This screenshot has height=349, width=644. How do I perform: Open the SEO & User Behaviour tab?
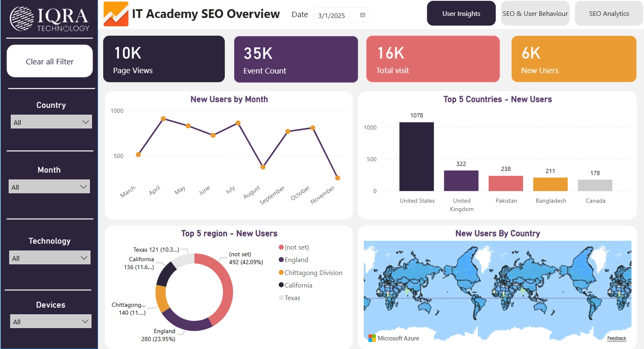click(535, 13)
